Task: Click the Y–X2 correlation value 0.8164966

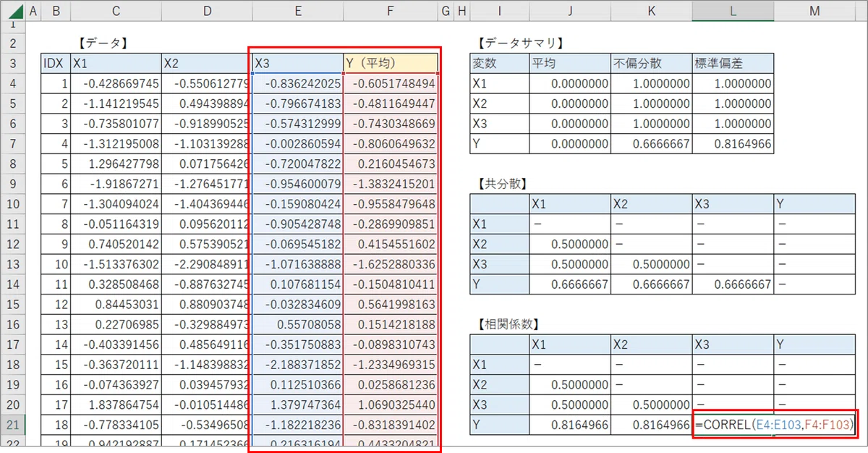Action: tap(651, 424)
